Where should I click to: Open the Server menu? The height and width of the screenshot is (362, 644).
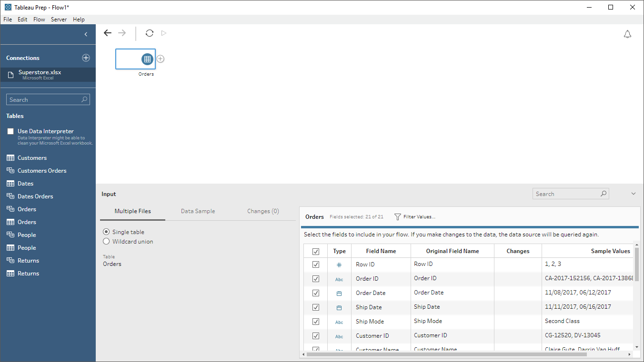click(x=59, y=20)
